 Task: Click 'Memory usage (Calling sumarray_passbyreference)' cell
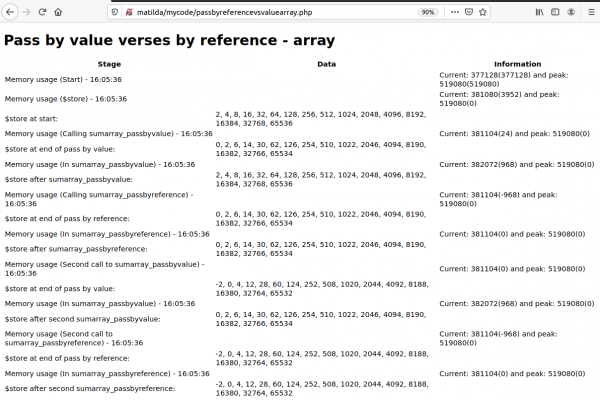coord(99,199)
